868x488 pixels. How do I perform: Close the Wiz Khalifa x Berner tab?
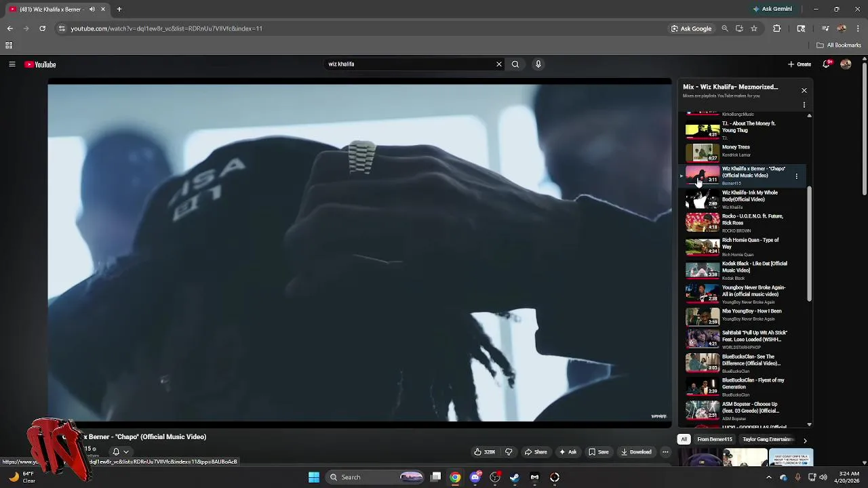pyautogui.click(x=103, y=9)
